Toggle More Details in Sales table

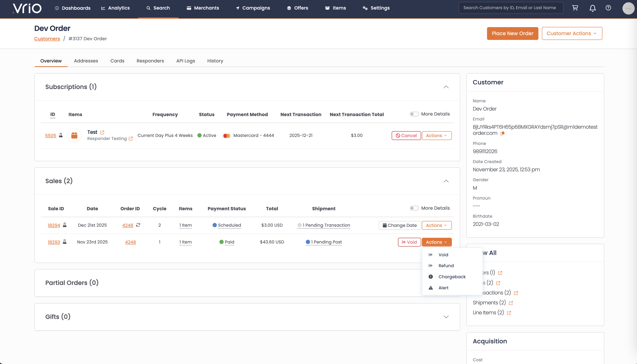pos(414,208)
